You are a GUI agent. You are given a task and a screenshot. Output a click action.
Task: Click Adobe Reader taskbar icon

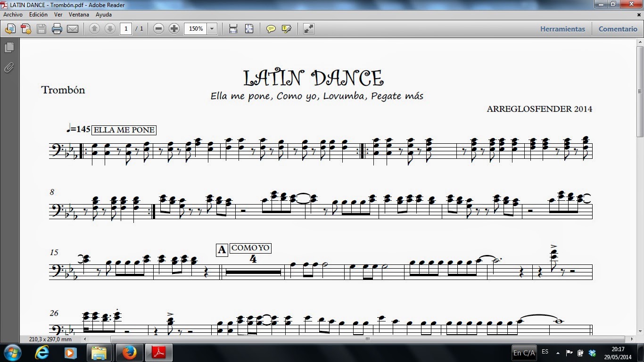tap(158, 352)
